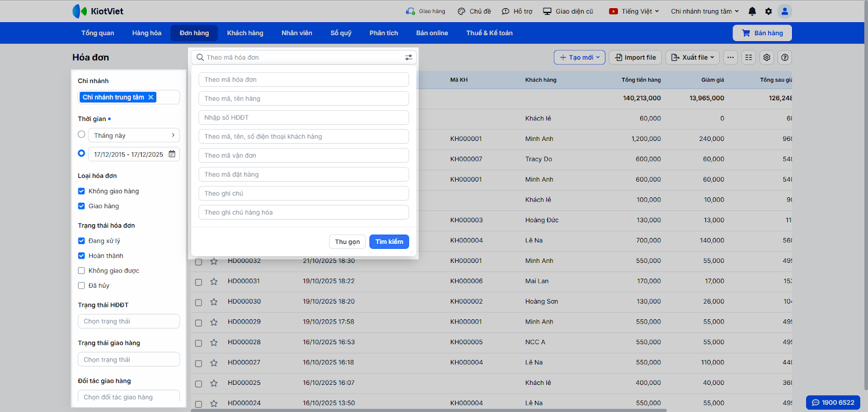Click the calendar icon in date range
The height and width of the screenshot is (412, 868).
(x=172, y=154)
